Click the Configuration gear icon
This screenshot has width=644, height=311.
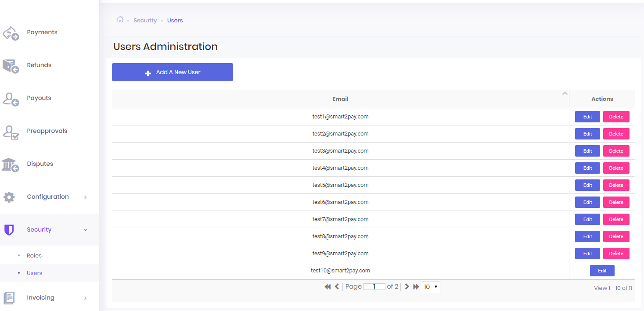[x=9, y=197]
